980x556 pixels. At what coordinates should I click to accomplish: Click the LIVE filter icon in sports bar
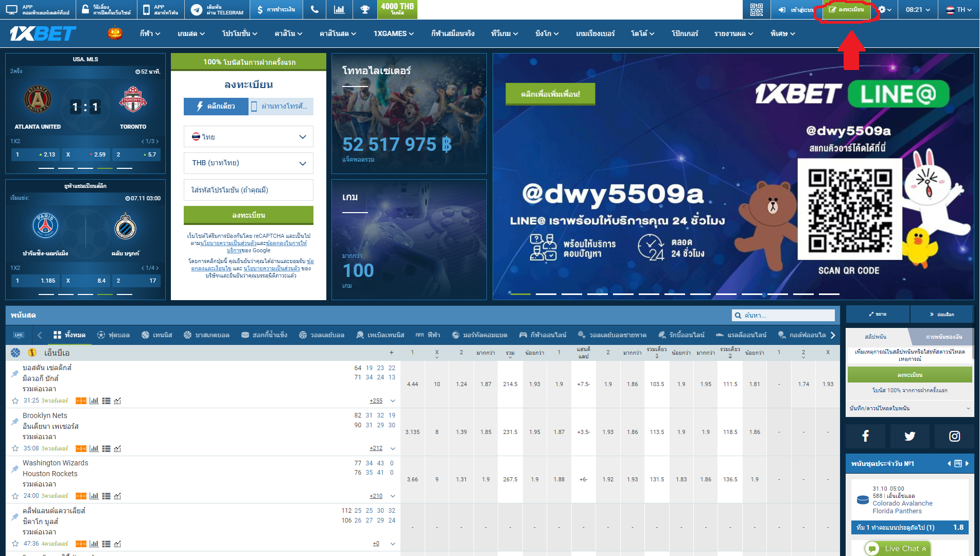coord(19,335)
